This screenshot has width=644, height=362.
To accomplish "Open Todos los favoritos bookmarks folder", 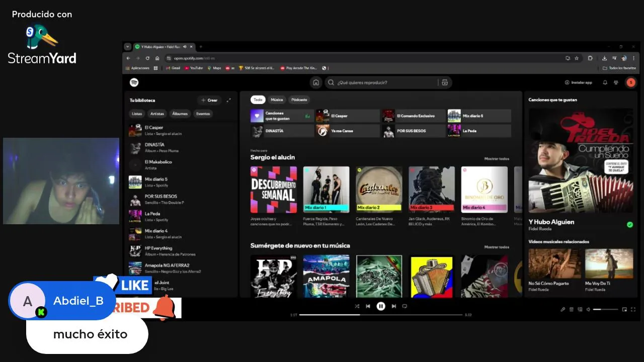I will (619, 68).
